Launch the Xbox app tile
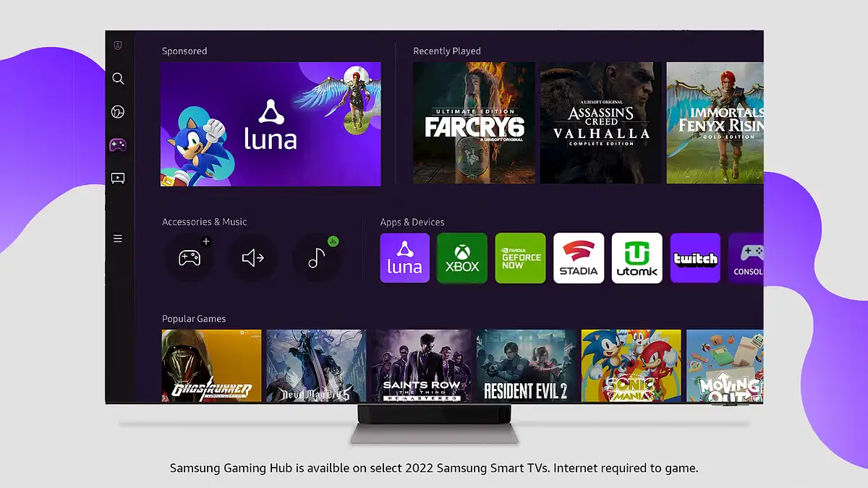 (462, 257)
